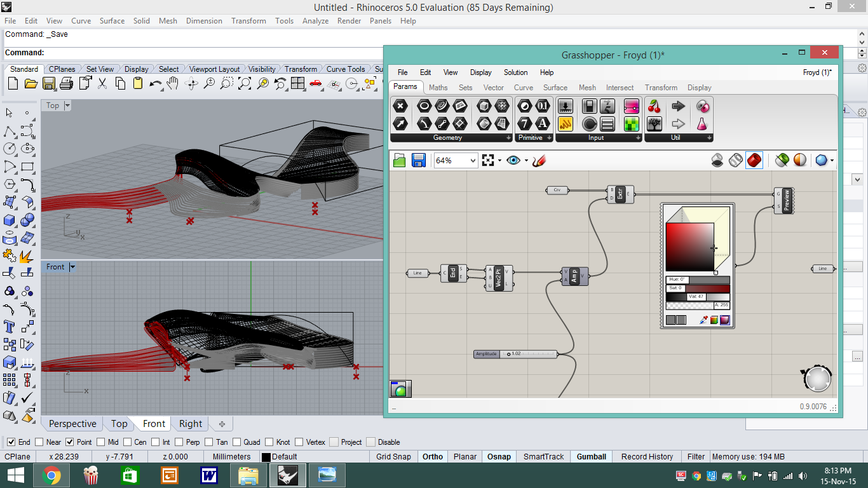
Task: Open the Maths tab in Grasshopper
Action: 438,88
